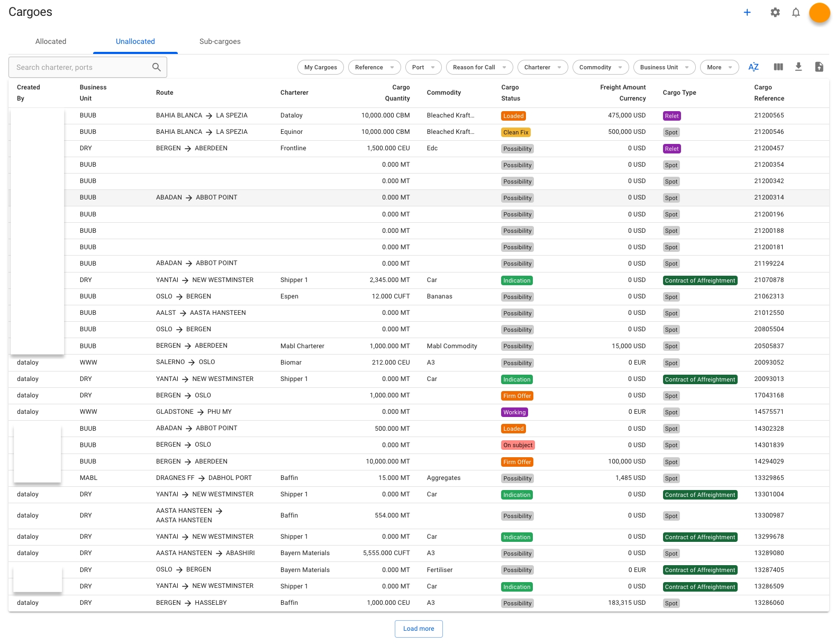Switch to the Sub-cargoes tab

tap(220, 41)
